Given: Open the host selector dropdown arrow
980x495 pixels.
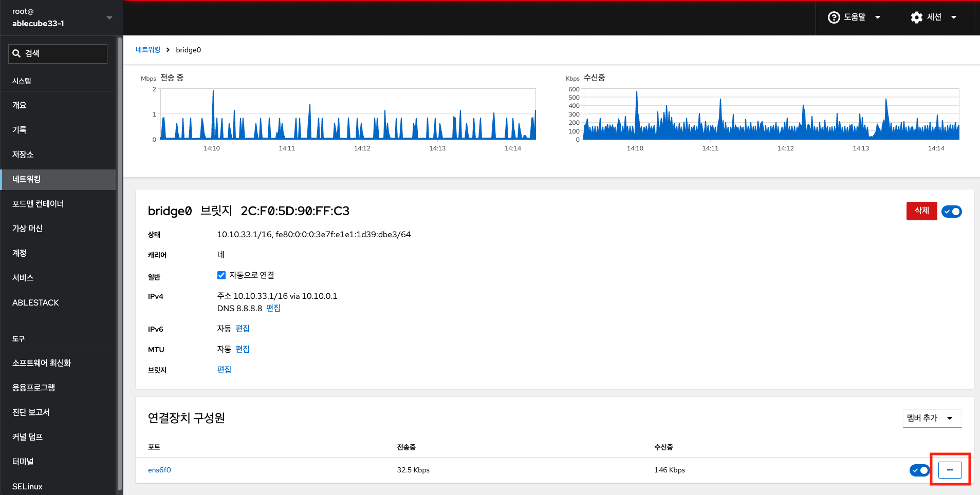Looking at the screenshot, I should coord(109,17).
